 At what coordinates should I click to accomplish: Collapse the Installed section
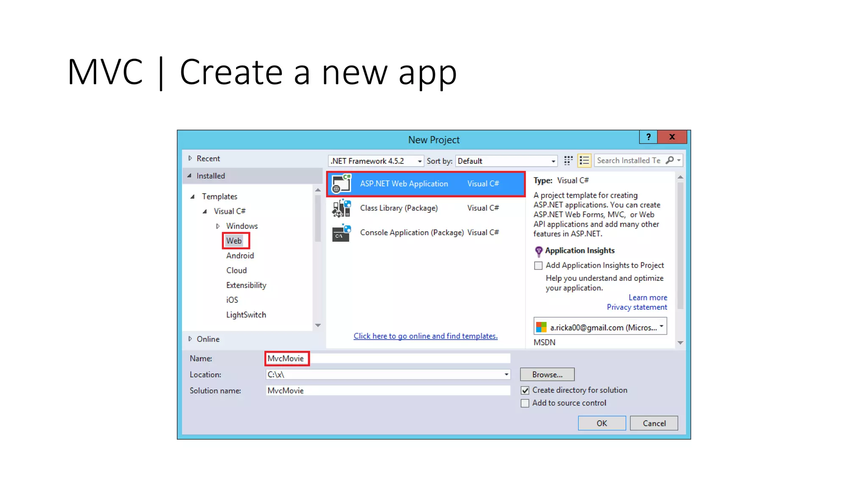point(189,175)
